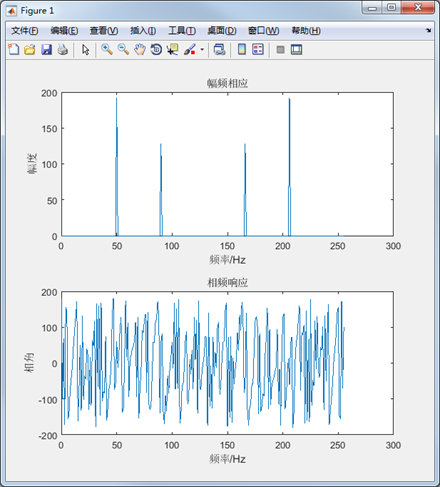Select the Pan hand tool
Viewport: 440px width, 487px height.
(x=140, y=50)
